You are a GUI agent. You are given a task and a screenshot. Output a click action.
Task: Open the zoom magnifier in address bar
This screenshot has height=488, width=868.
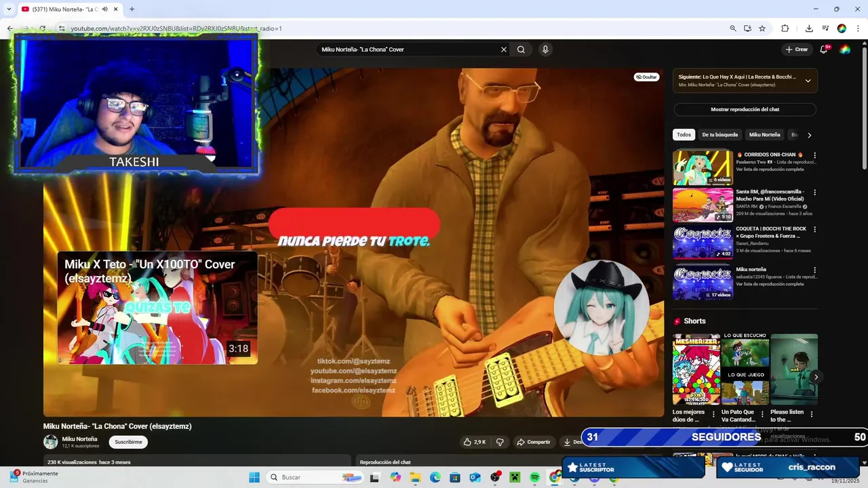[x=732, y=28]
